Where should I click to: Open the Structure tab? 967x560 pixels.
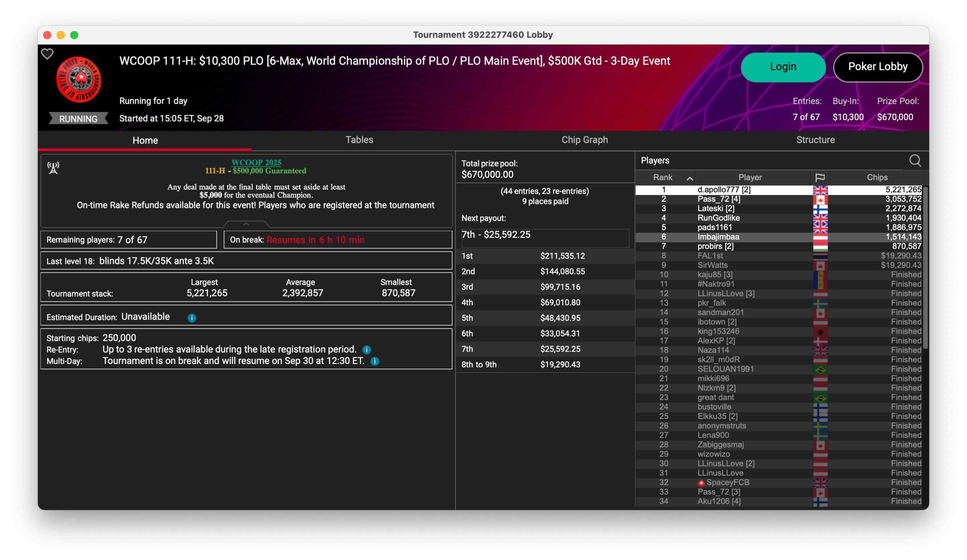(x=815, y=140)
